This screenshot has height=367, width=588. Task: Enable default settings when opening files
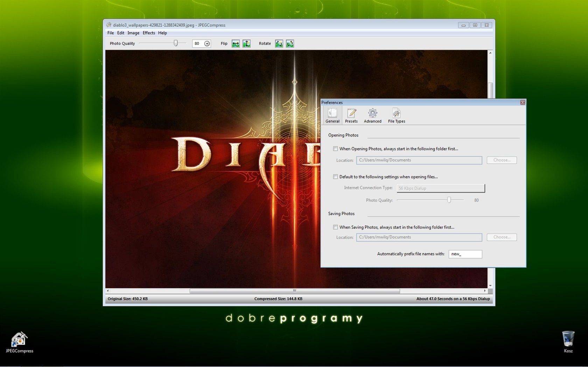[335, 177]
